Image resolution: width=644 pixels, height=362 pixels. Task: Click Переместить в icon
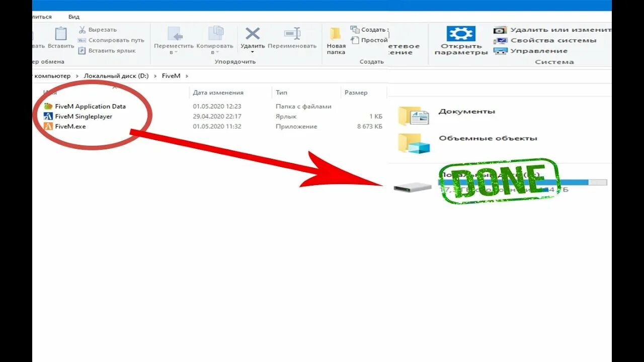point(174,34)
